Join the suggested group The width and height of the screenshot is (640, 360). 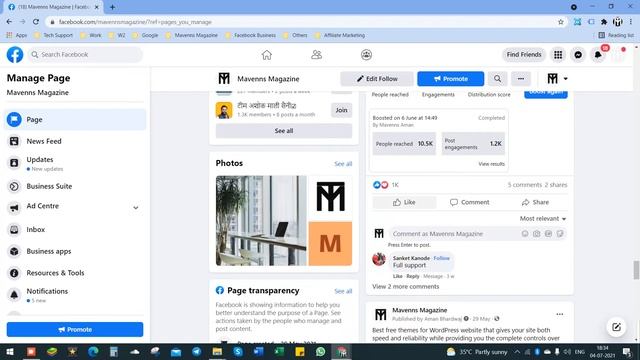point(342,110)
